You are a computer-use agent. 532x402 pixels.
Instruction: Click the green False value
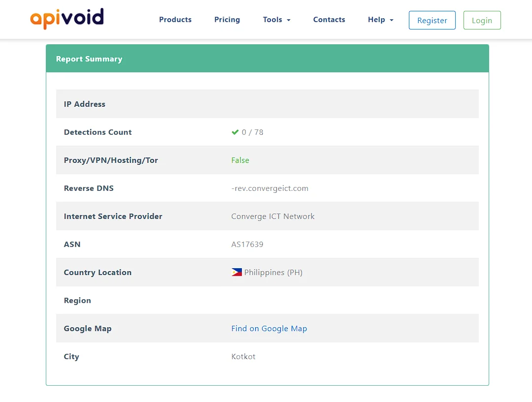240,160
